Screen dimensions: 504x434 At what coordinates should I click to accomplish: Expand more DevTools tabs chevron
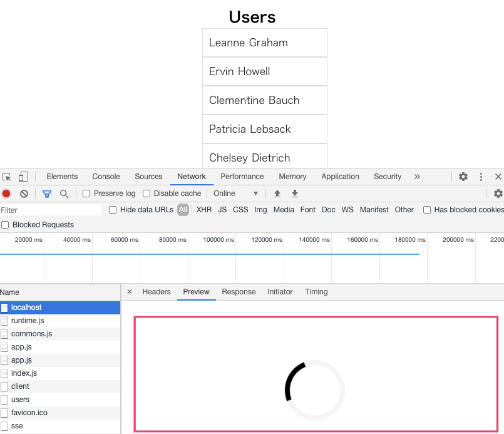[417, 177]
